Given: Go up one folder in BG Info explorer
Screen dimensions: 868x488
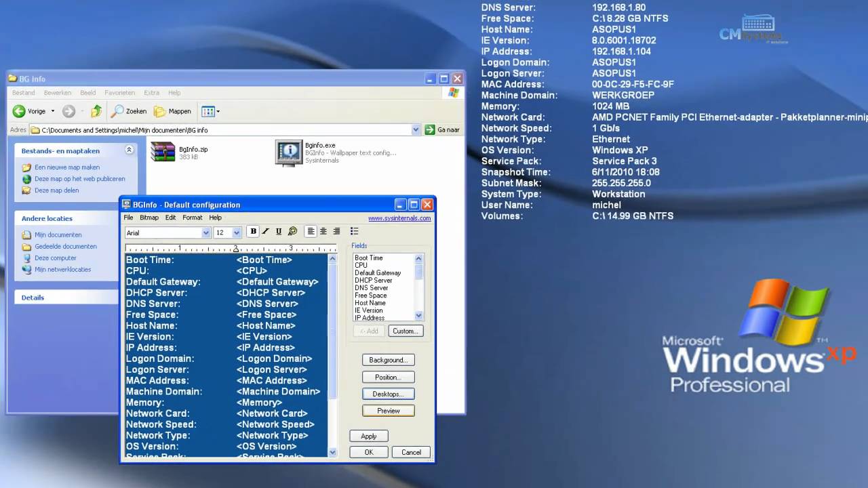Looking at the screenshot, I should pos(96,111).
